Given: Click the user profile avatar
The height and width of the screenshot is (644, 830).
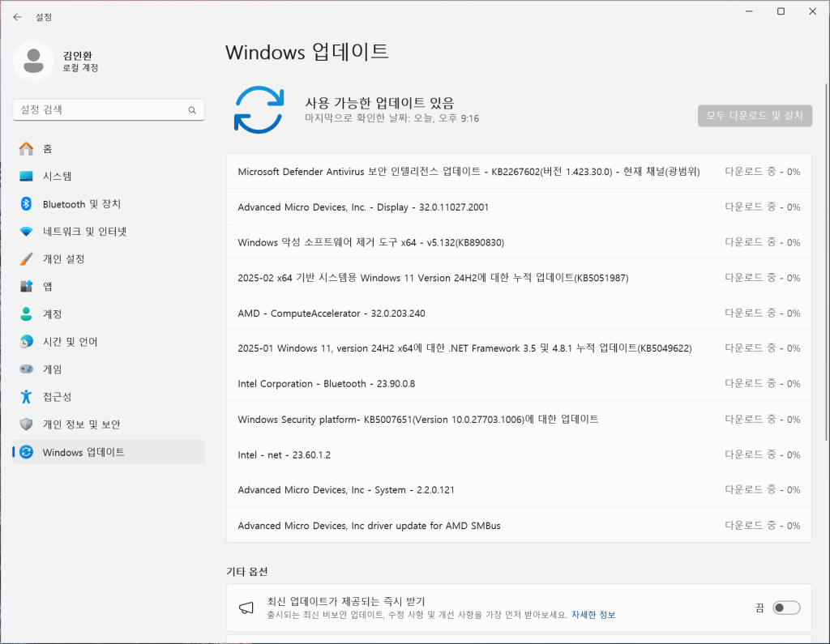Looking at the screenshot, I should click(x=33, y=61).
